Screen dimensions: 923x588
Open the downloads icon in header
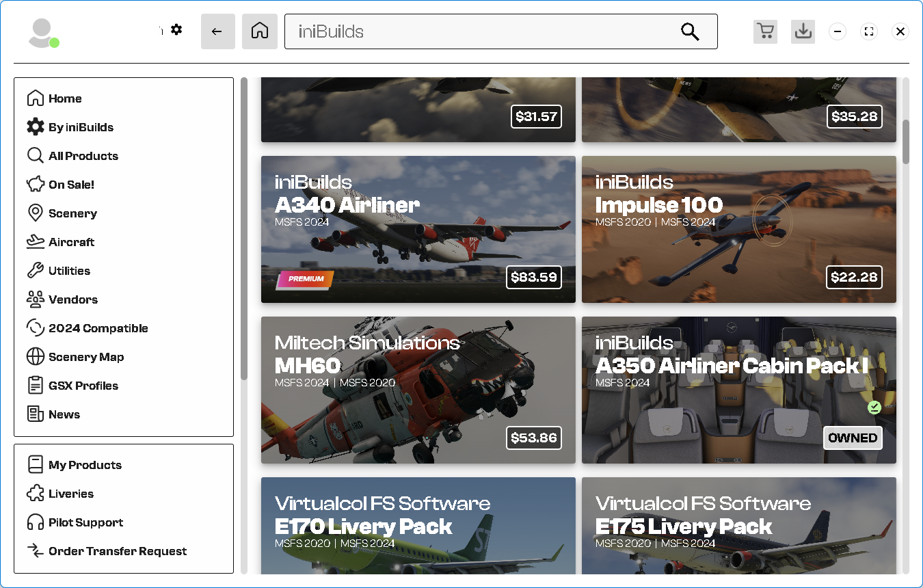(803, 31)
